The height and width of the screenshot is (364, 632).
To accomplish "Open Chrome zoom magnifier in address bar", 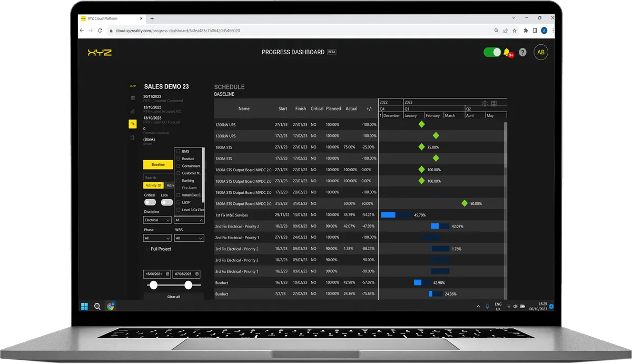I will point(497,31).
